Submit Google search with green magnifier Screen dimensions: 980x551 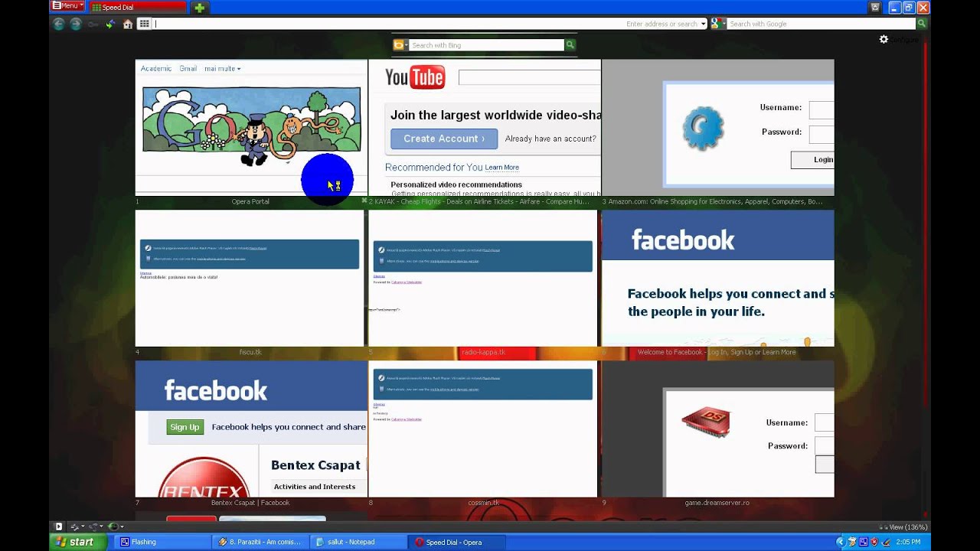[x=922, y=24]
